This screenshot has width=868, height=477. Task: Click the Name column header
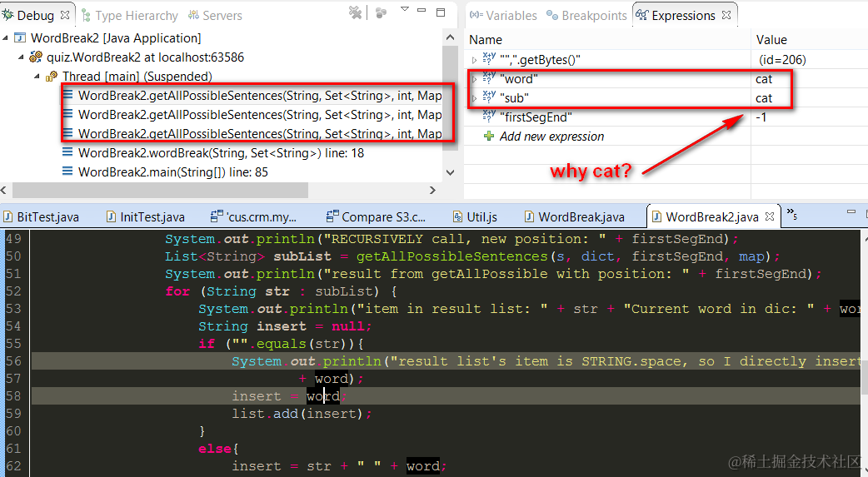click(x=486, y=40)
